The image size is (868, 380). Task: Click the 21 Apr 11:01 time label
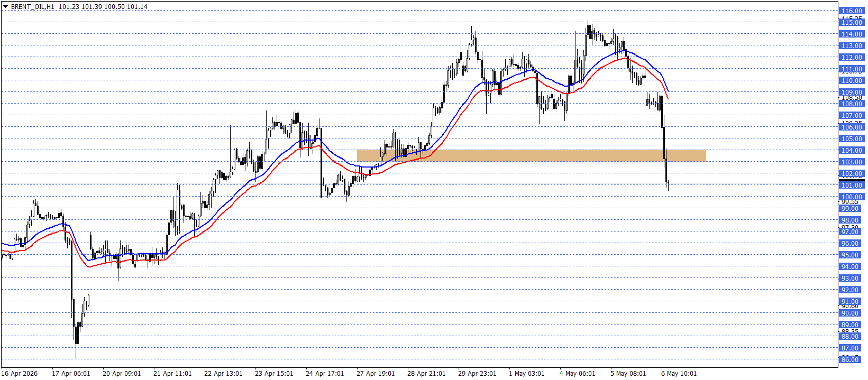pos(172,373)
